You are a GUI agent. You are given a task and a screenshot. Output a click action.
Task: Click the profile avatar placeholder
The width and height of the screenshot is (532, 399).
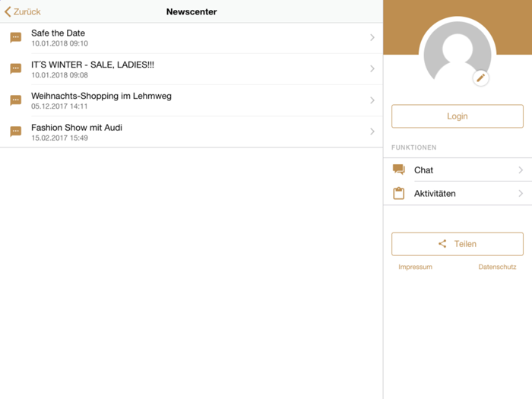pos(458,51)
